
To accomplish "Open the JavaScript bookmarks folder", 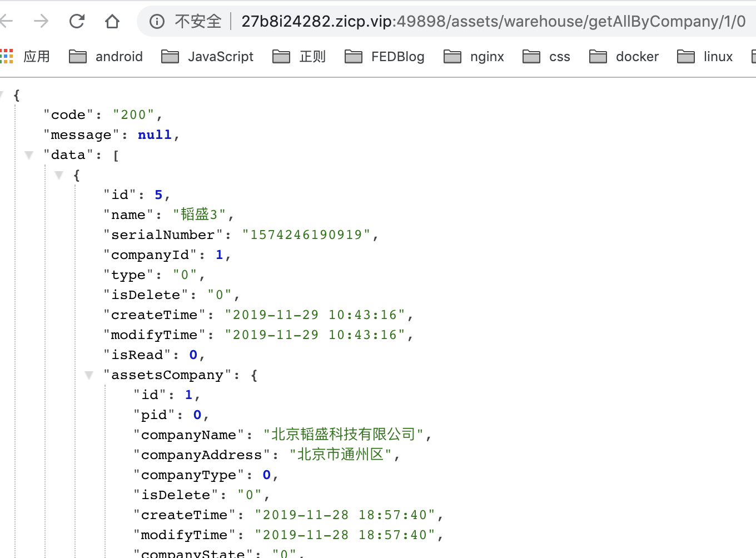I will point(221,56).
